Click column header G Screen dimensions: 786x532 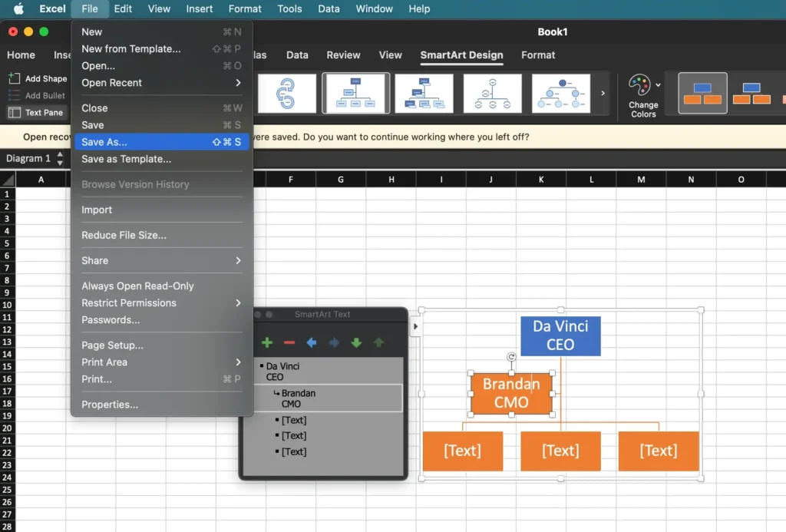click(x=341, y=179)
